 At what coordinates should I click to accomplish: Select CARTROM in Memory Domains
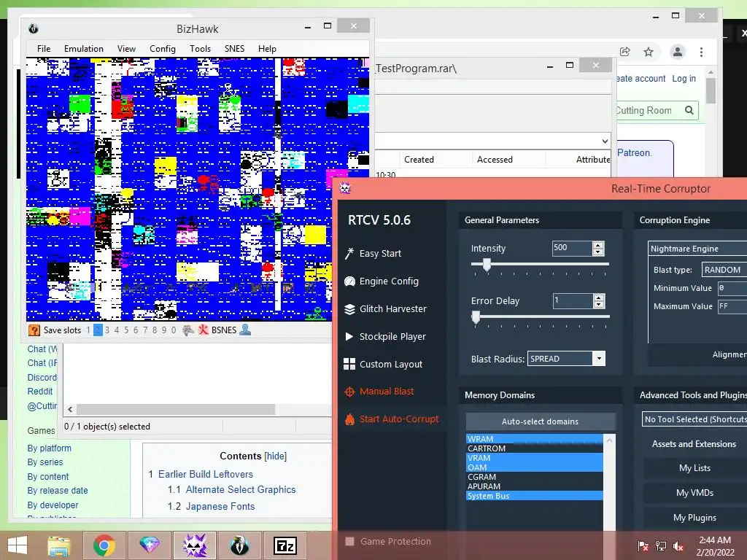(535, 448)
